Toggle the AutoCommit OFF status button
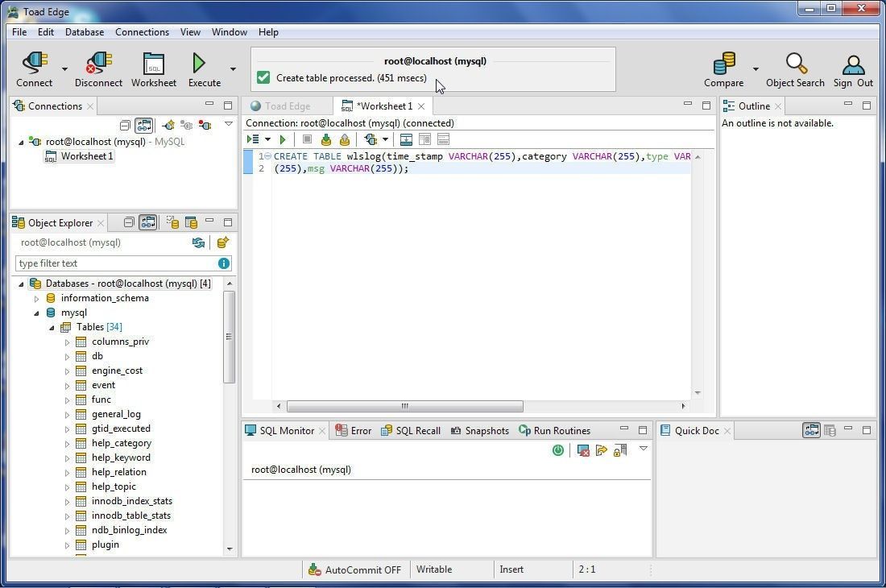The image size is (886, 588). [x=355, y=570]
